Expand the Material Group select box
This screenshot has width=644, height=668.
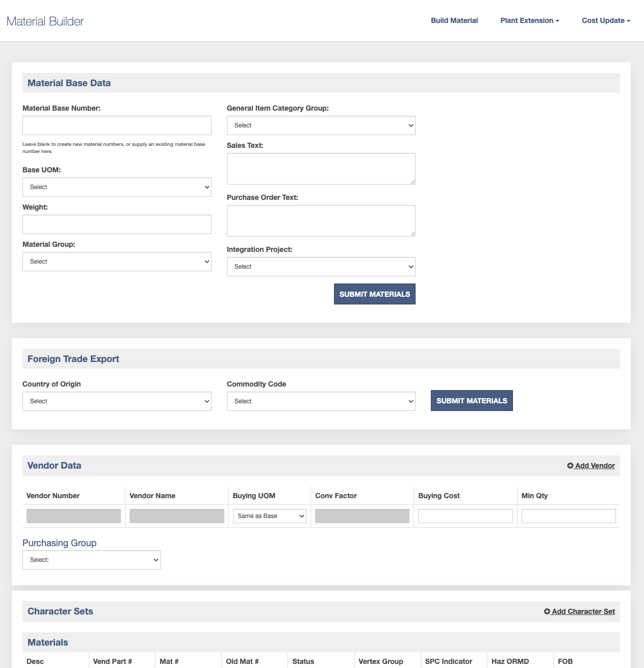point(117,262)
